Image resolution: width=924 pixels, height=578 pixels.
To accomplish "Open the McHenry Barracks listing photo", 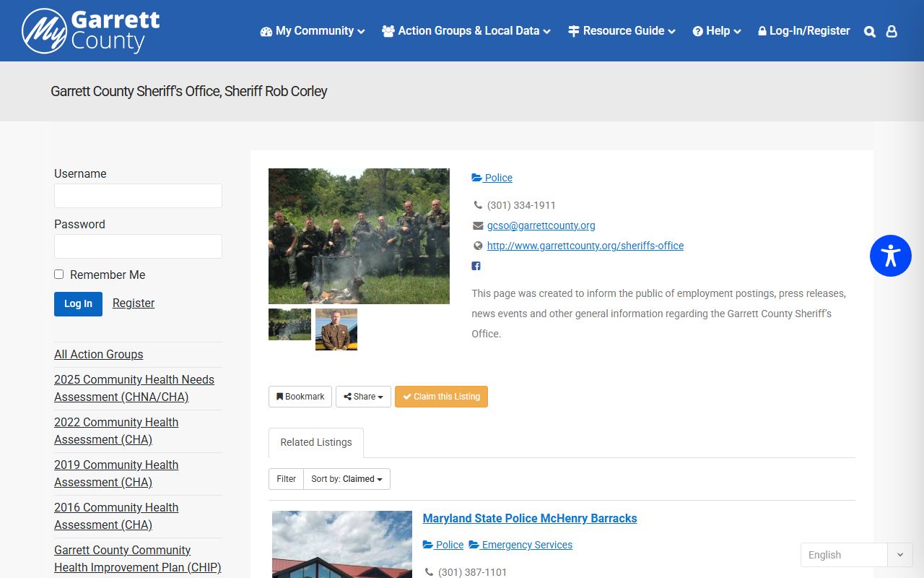I will click(342, 544).
